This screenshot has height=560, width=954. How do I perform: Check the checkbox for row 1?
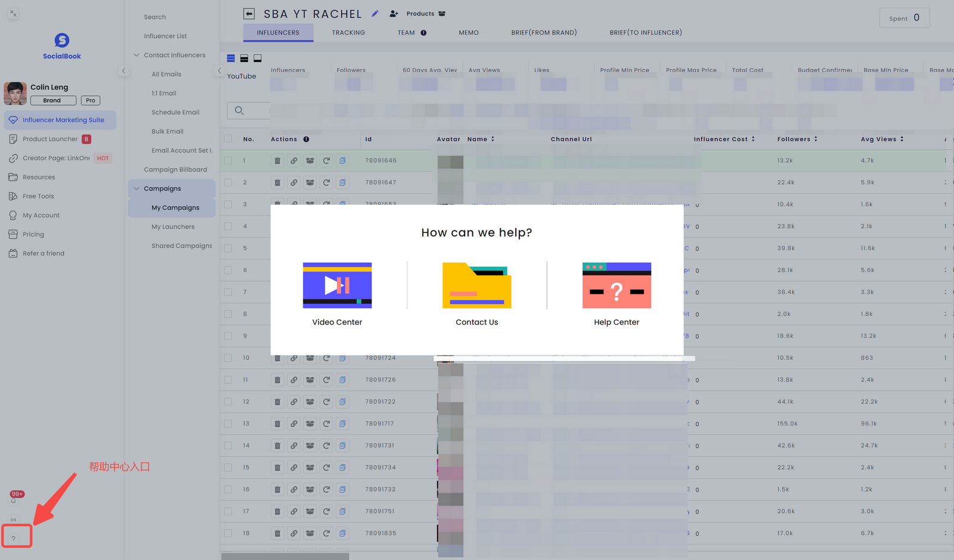(x=228, y=161)
